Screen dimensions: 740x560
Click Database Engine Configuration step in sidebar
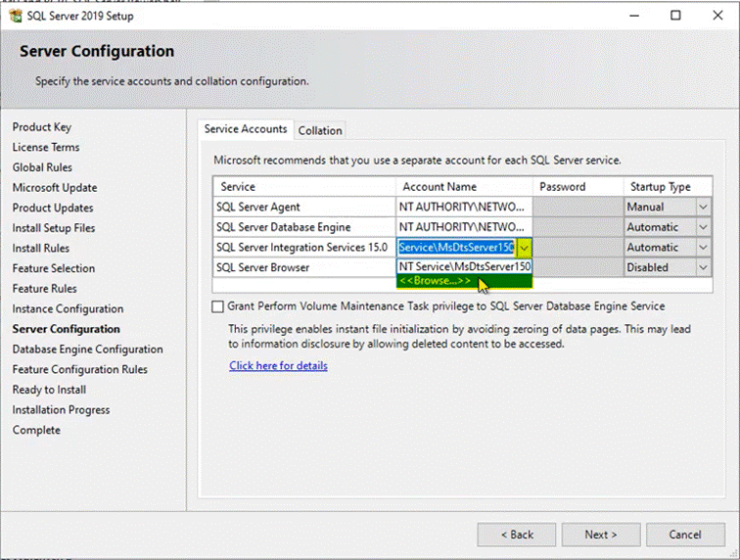[x=88, y=350]
